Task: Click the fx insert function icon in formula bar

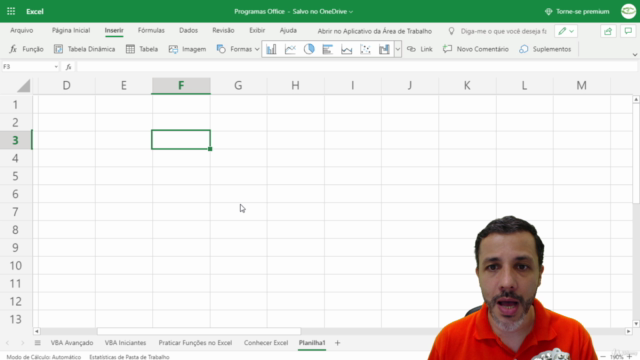Action: pos(69,67)
